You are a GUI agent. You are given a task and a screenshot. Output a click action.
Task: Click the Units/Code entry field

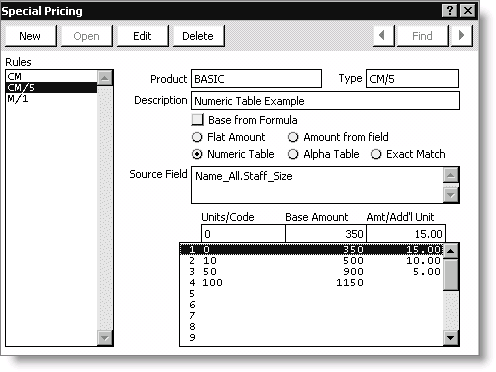pos(243,234)
